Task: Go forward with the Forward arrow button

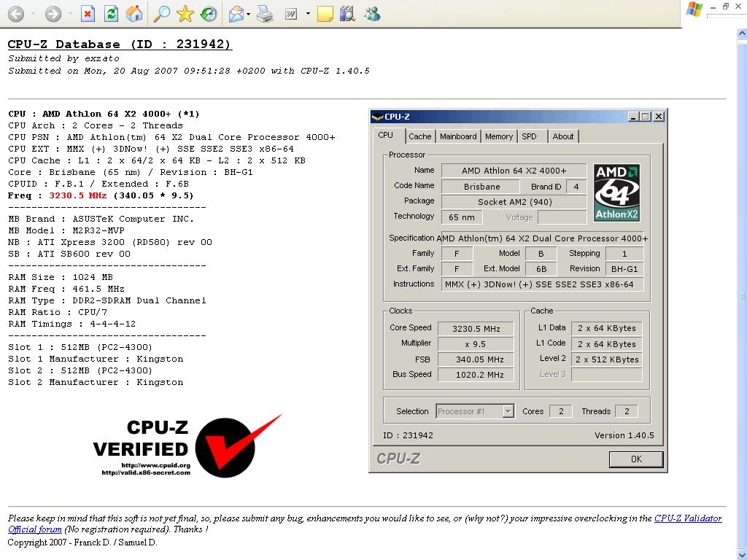Action: click(53, 14)
